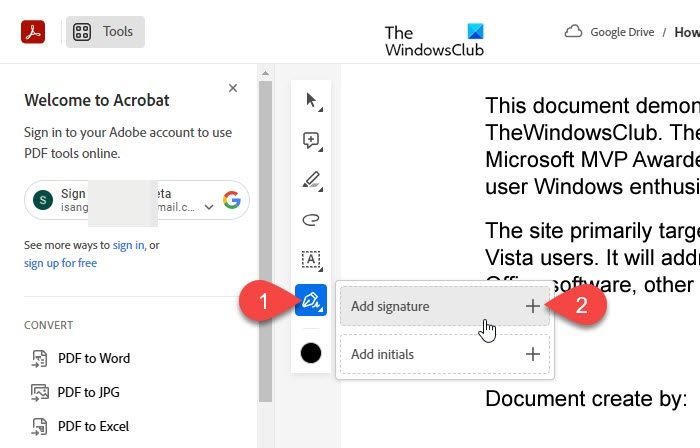Select the add text box tool

[311, 260]
